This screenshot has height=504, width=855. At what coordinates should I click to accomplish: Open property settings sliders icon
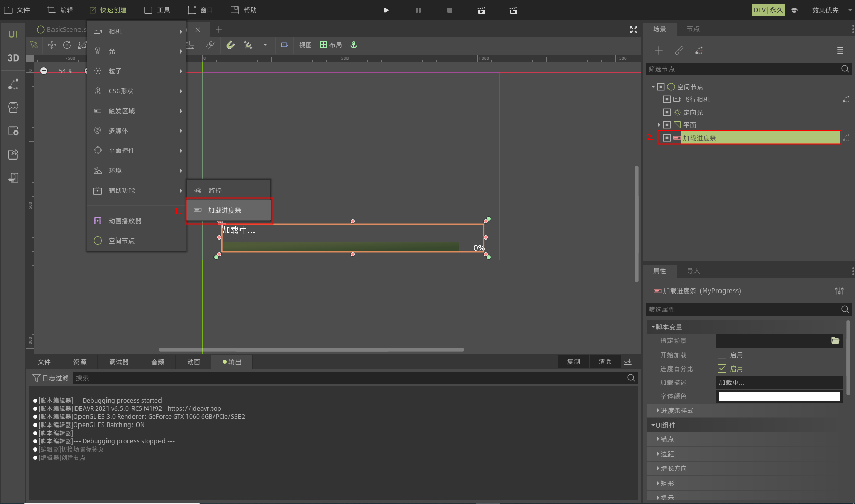(x=839, y=291)
